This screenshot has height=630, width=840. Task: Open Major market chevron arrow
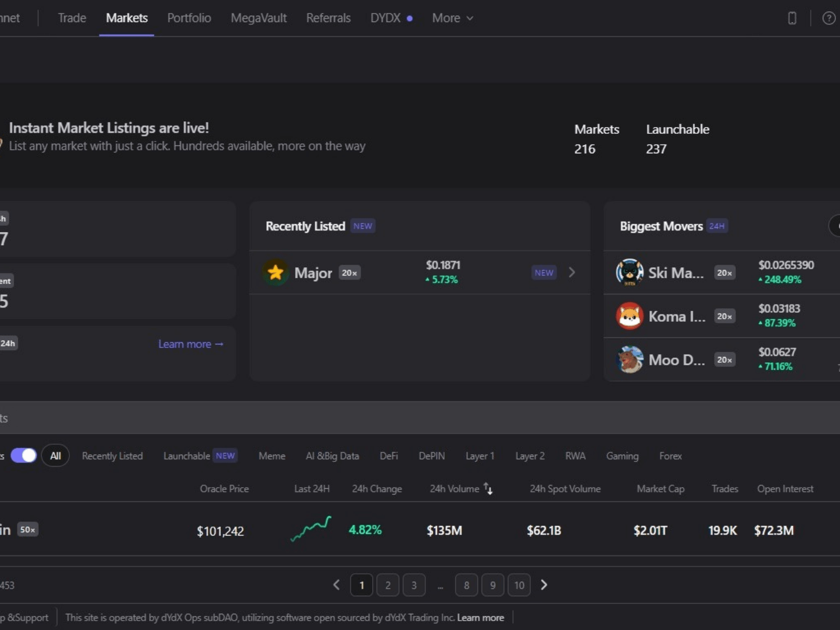pyautogui.click(x=572, y=272)
